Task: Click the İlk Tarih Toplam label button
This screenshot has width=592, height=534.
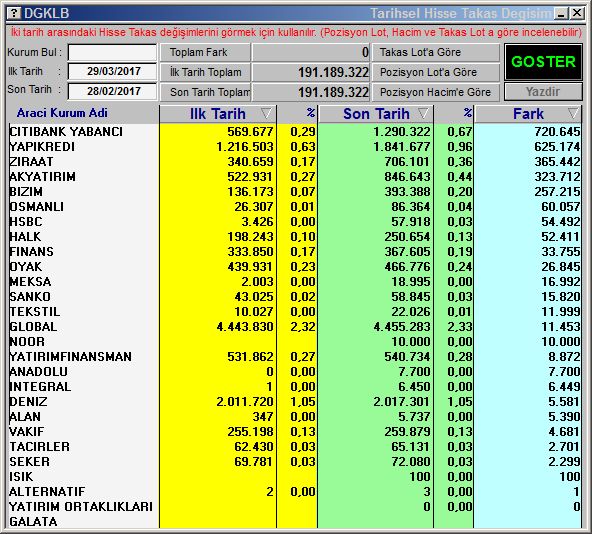Action: coord(205,72)
